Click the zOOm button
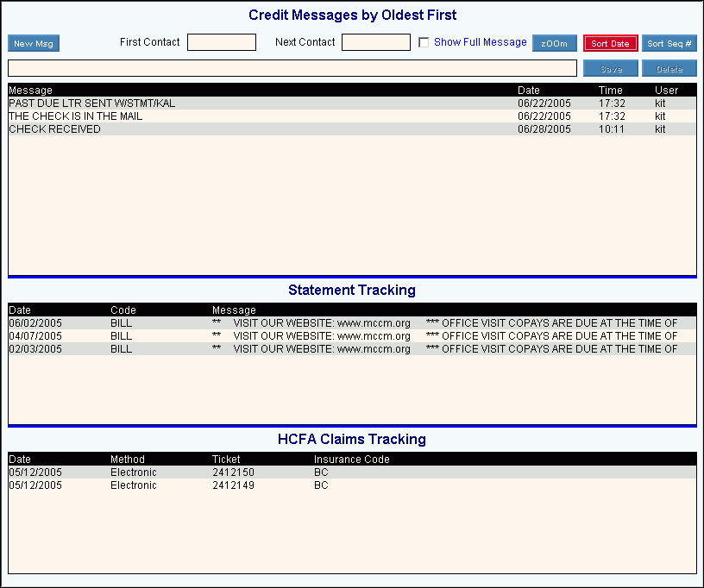The width and height of the screenshot is (704, 588). 554,43
